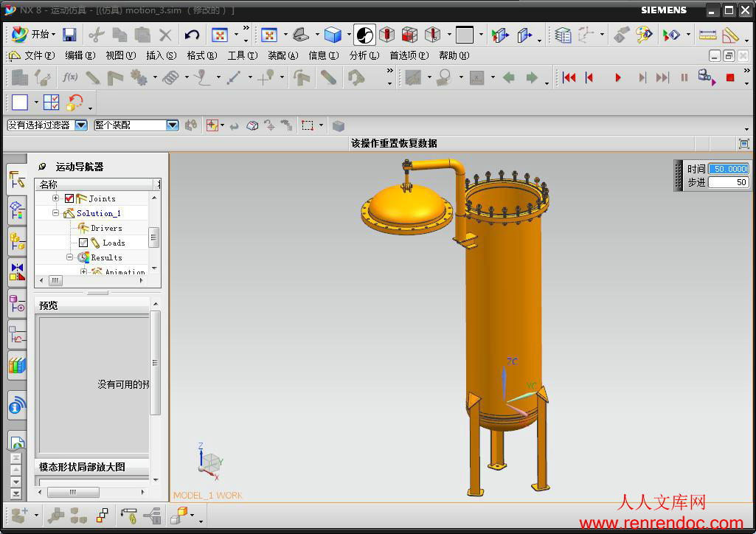Open the Motion Navigator sidebar tab

coord(17,180)
